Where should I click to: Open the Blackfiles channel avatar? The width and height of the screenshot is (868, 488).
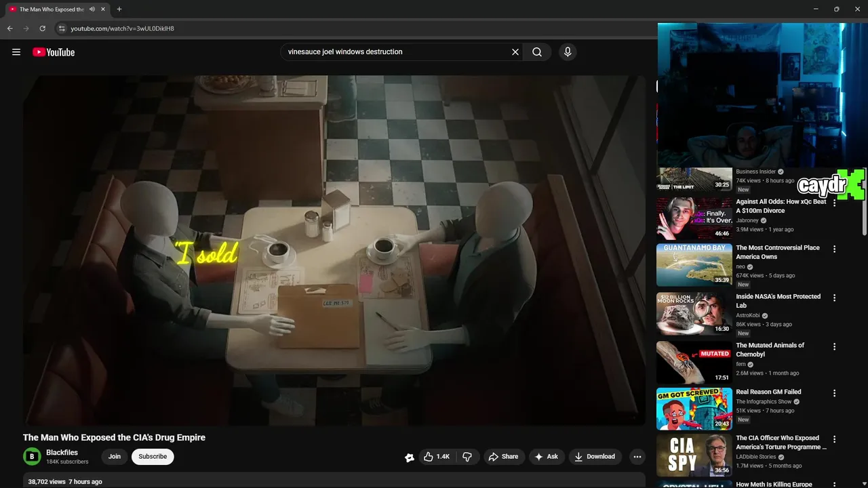32,457
